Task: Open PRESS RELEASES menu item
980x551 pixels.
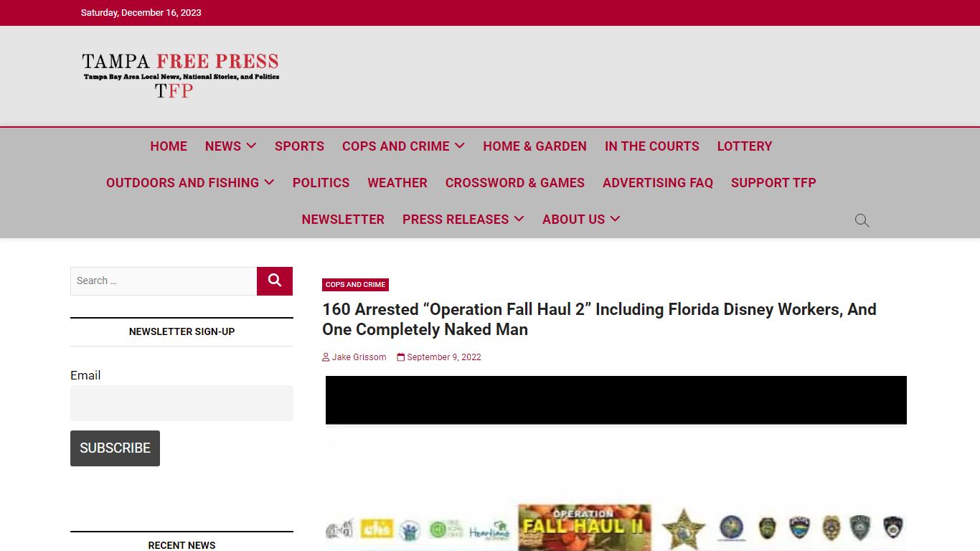Action: coord(456,220)
